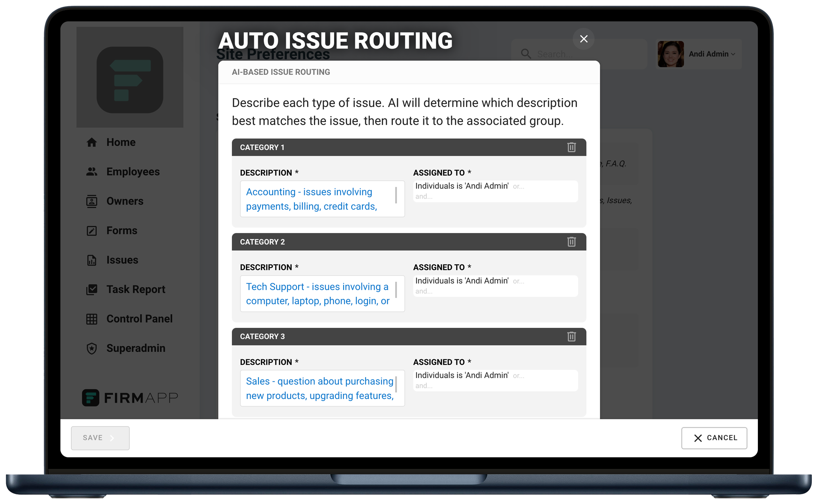Edit the Tech Support description field
The width and height of the screenshot is (818, 504).
[x=318, y=293]
